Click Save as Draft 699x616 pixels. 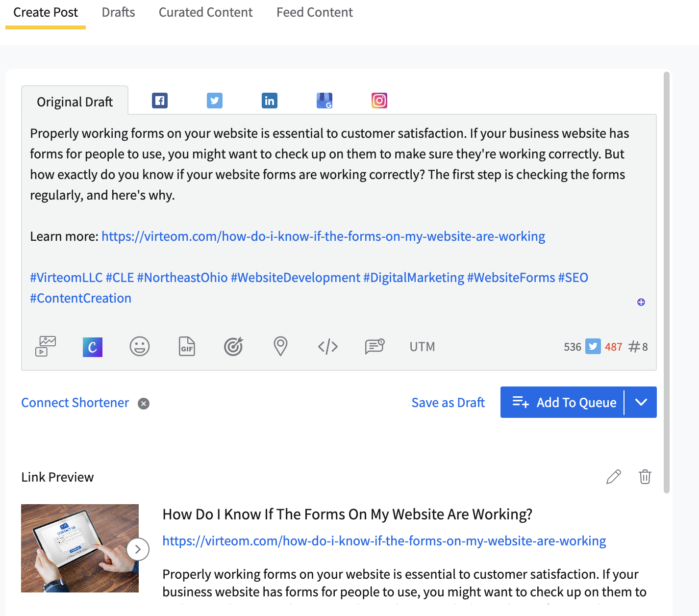pos(448,403)
